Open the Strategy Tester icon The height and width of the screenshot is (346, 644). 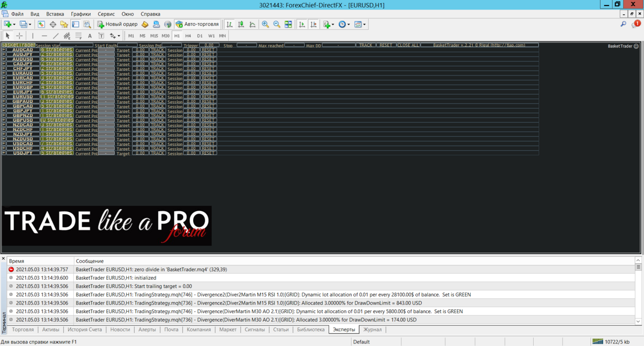(87, 24)
